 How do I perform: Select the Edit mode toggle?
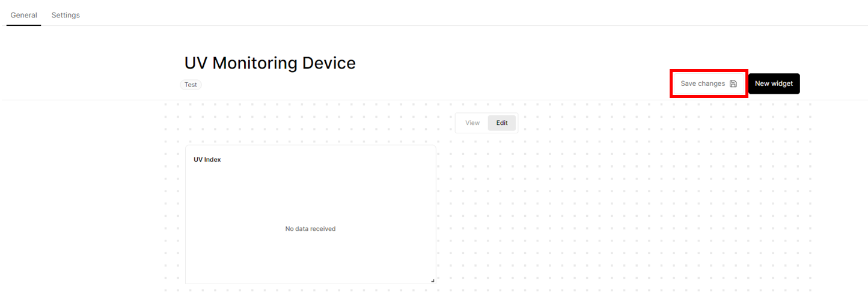pyautogui.click(x=502, y=123)
